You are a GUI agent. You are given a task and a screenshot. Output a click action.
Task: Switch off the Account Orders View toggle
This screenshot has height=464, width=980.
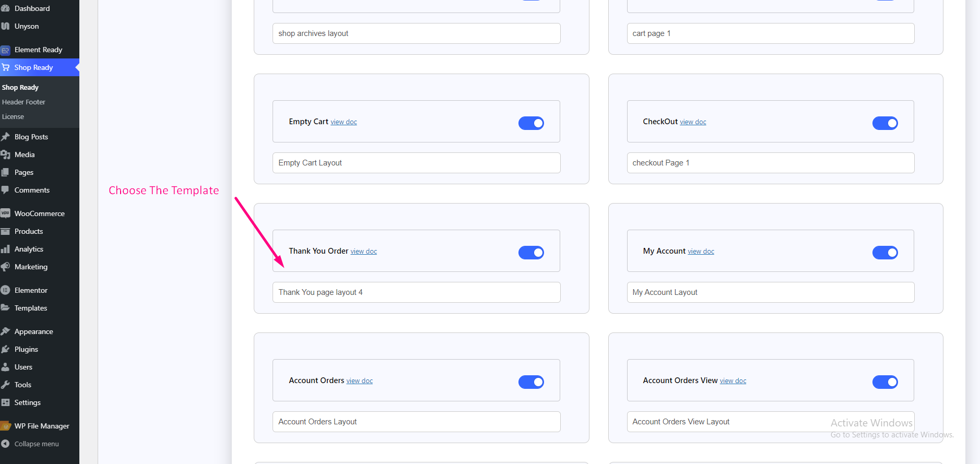click(x=885, y=382)
